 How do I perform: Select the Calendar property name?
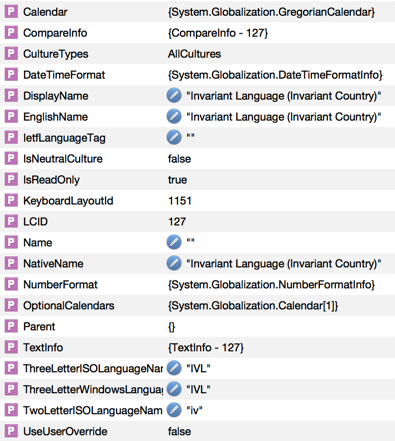[x=45, y=12]
